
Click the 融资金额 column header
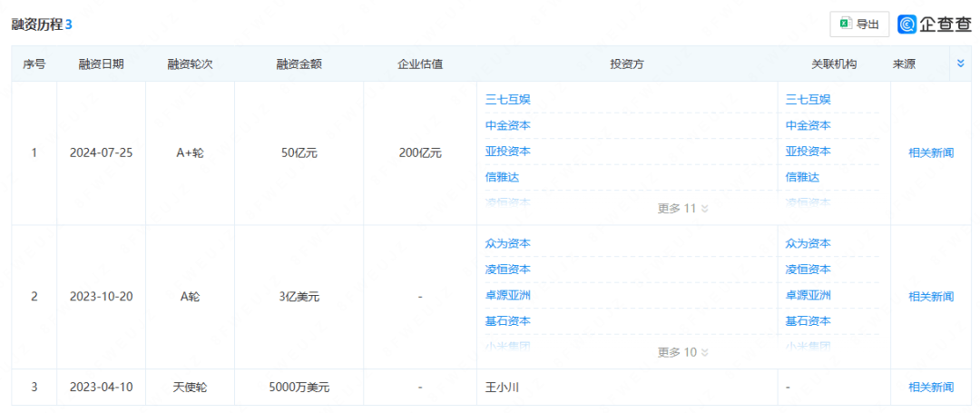pyautogui.click(x=299, y=64)
